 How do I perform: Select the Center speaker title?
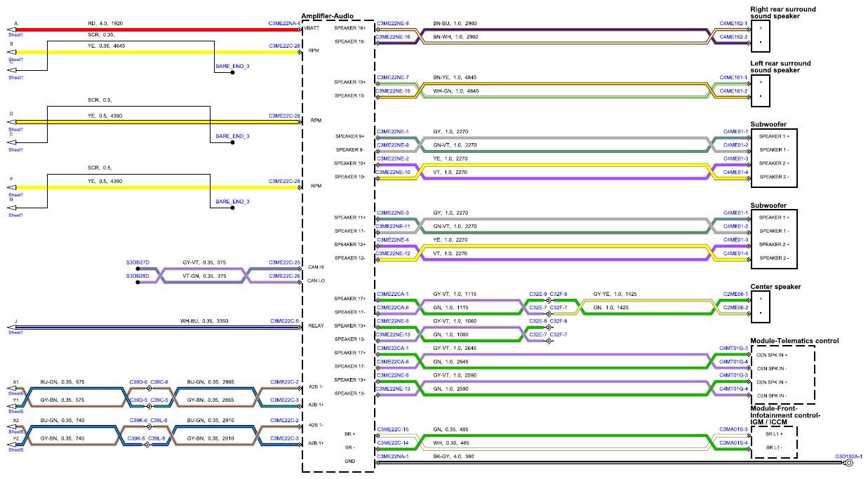pos(775,287)
